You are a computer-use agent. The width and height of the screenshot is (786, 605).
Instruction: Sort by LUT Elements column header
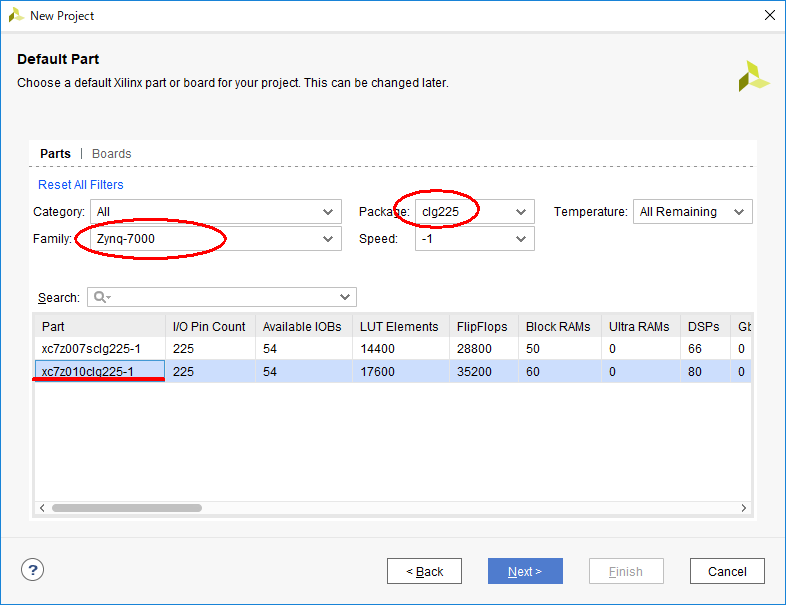pos(399,327)
